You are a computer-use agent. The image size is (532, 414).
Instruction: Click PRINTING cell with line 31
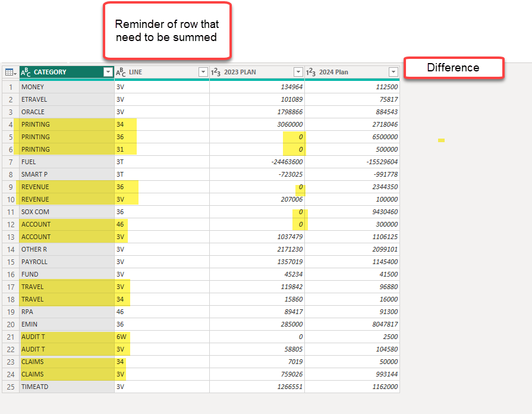[67, 149]
